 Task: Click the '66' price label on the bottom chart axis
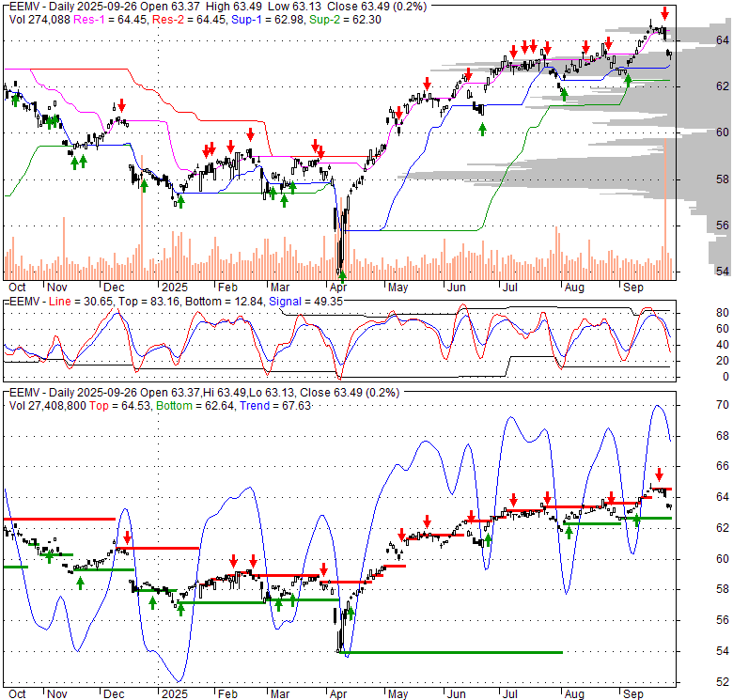pyautogui.click(x=723, y=466)
